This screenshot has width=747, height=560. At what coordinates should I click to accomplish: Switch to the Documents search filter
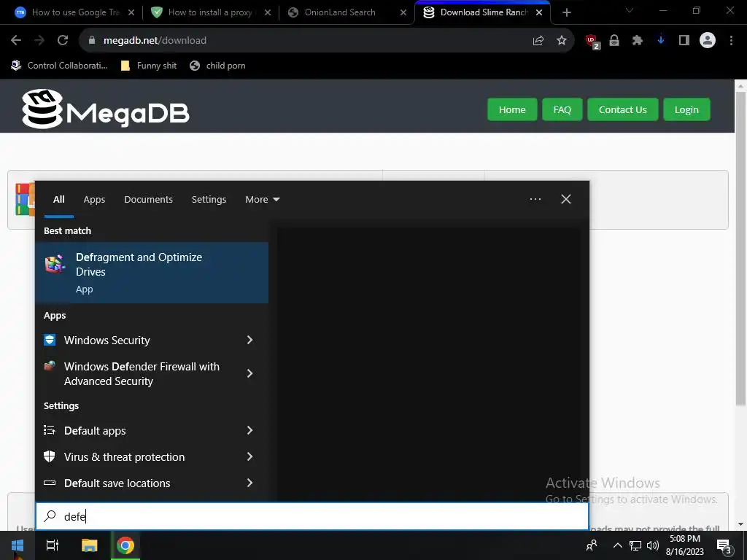click(148, 200)
